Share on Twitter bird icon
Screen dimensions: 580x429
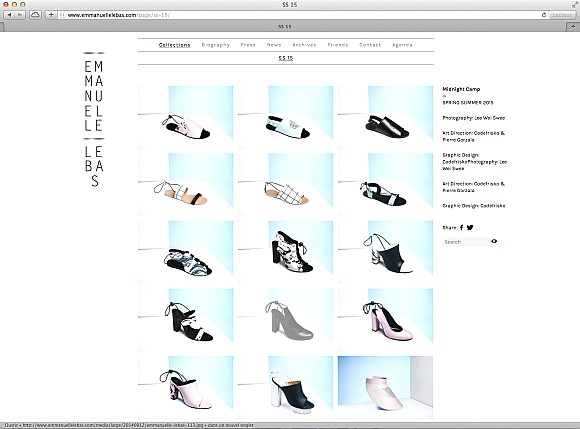(x=470, y=227)
